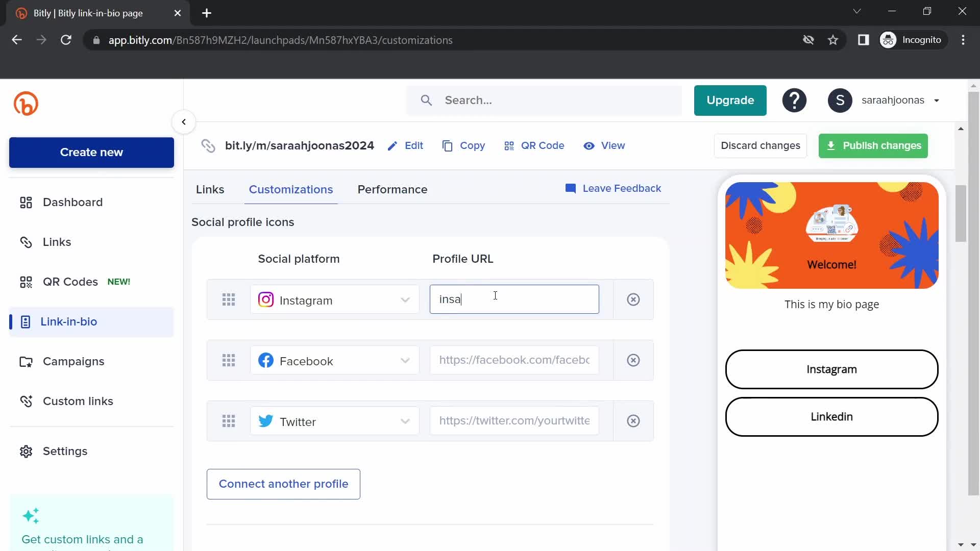Expand the Twitter platform dropdown
This screenshot has width=980, height=551.
[x=405, y=421]
